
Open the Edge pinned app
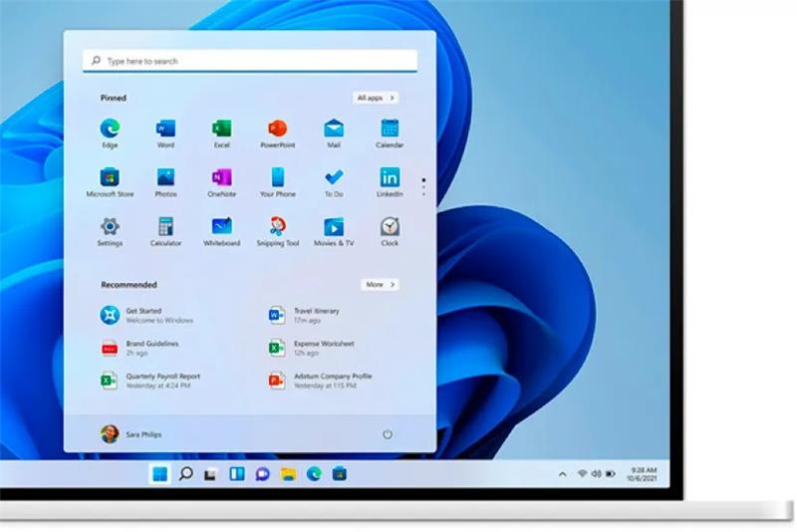(x=110, y=133)
